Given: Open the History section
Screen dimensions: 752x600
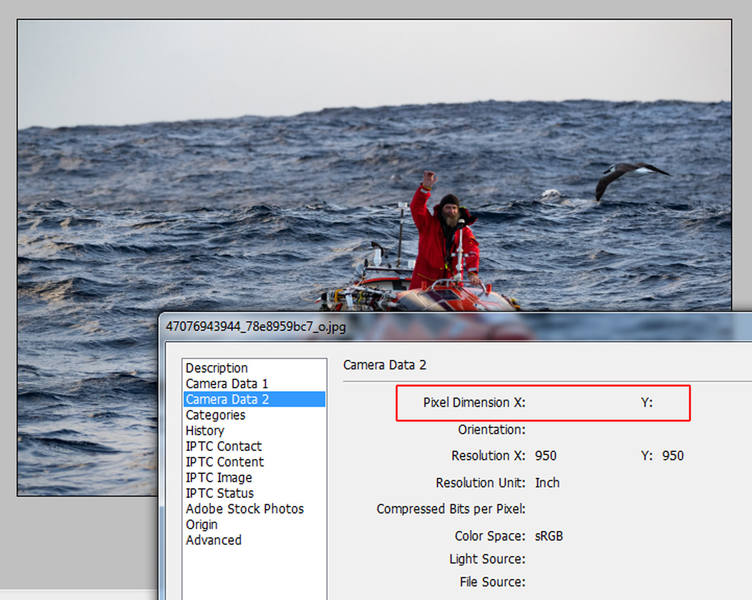Looking at the screenshot, I should pos(205,431).
